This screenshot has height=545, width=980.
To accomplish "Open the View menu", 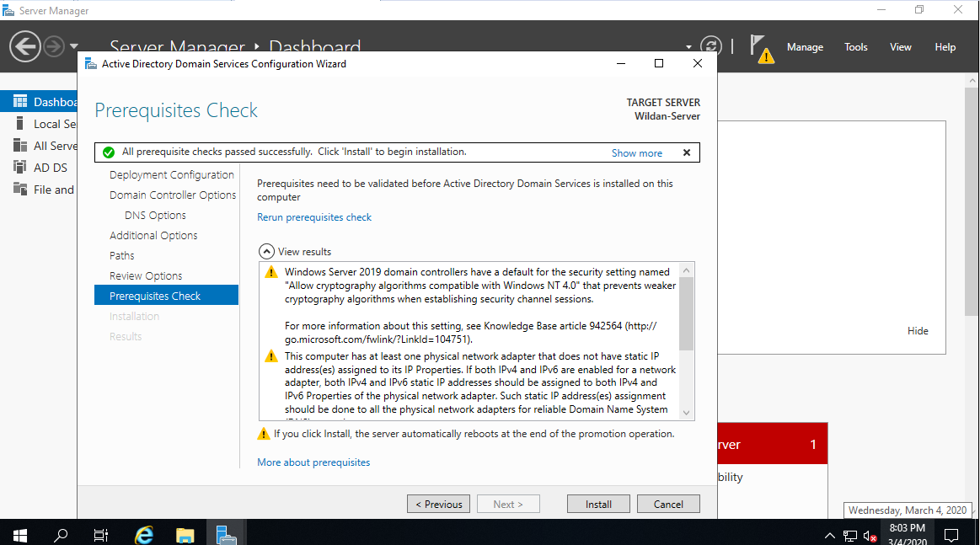I will [x=900, y=47].
